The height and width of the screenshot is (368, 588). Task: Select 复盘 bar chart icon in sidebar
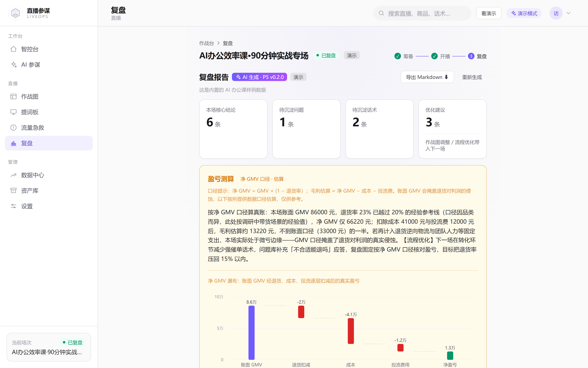[14, 143]
